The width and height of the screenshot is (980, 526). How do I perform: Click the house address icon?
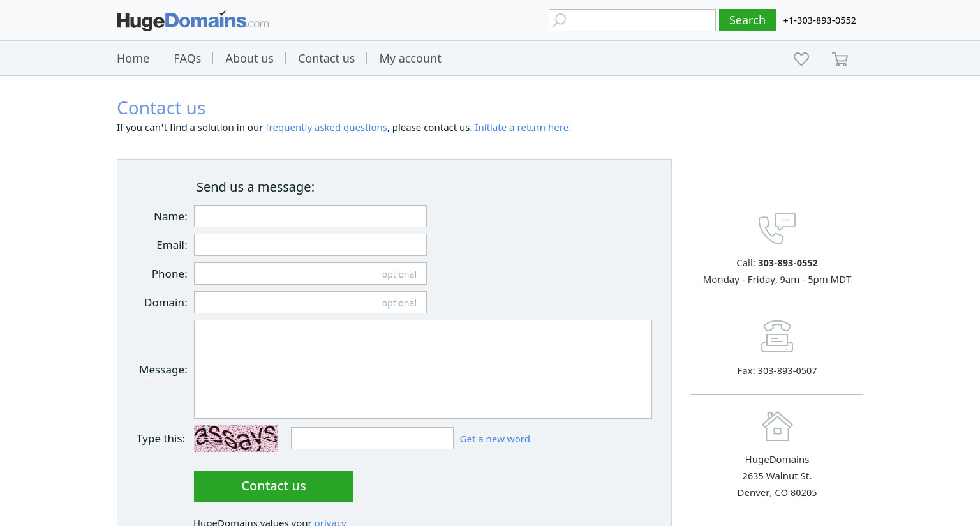[777, 426]
